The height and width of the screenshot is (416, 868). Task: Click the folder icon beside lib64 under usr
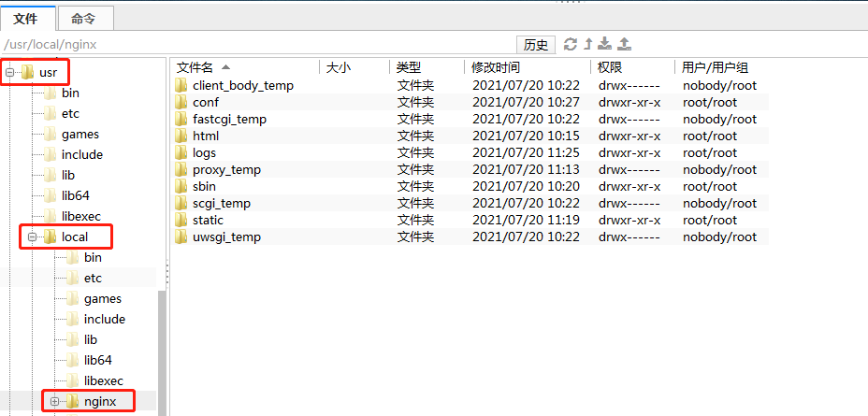(x=51, y=195)
